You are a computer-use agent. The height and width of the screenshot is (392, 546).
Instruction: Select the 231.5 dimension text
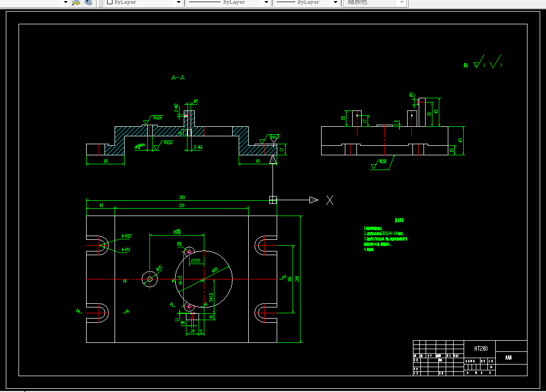(x=196, y=260)
